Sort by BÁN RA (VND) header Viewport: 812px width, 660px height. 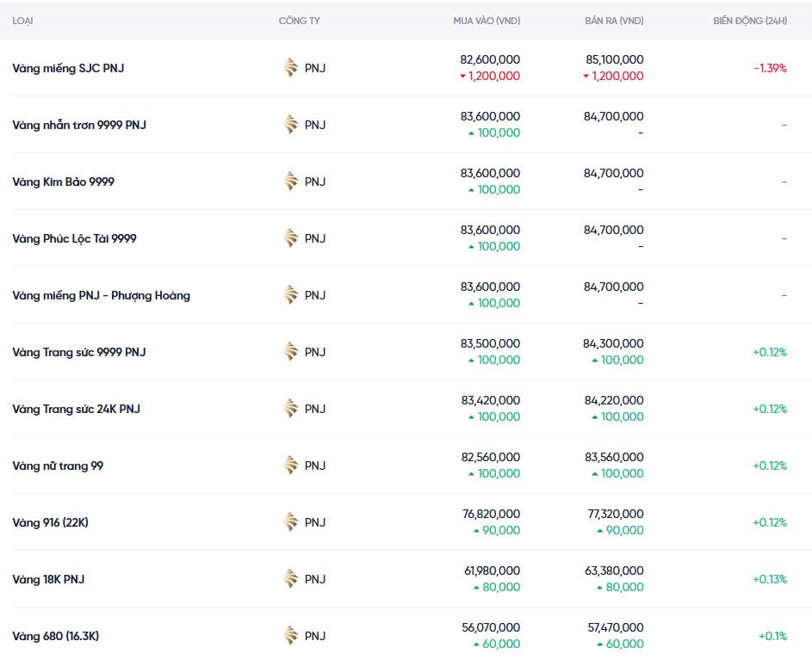614,21
